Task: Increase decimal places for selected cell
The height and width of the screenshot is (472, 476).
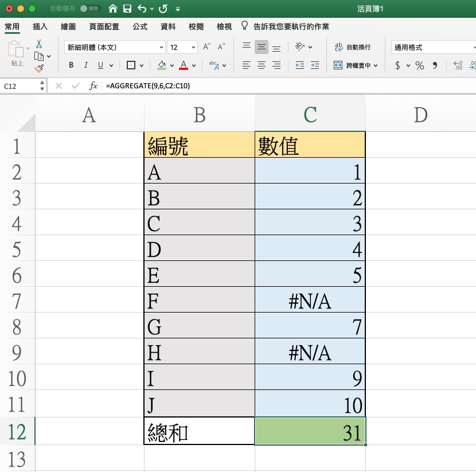Action: [458, 65]
